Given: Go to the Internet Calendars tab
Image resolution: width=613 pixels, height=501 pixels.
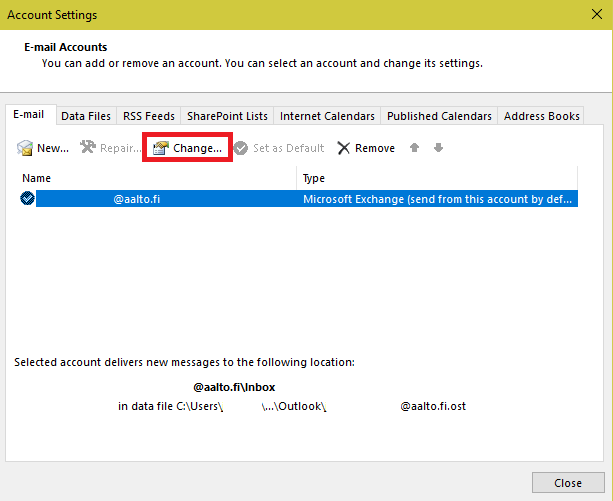Looking at the screenshot, I should coord(327,116).
